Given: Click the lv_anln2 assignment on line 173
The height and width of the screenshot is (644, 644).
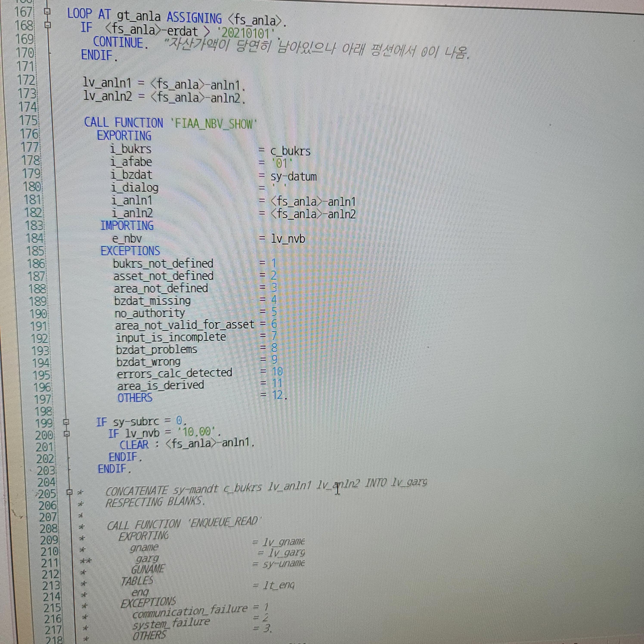Looking at the screenshot, I should [x=164, y=97].
